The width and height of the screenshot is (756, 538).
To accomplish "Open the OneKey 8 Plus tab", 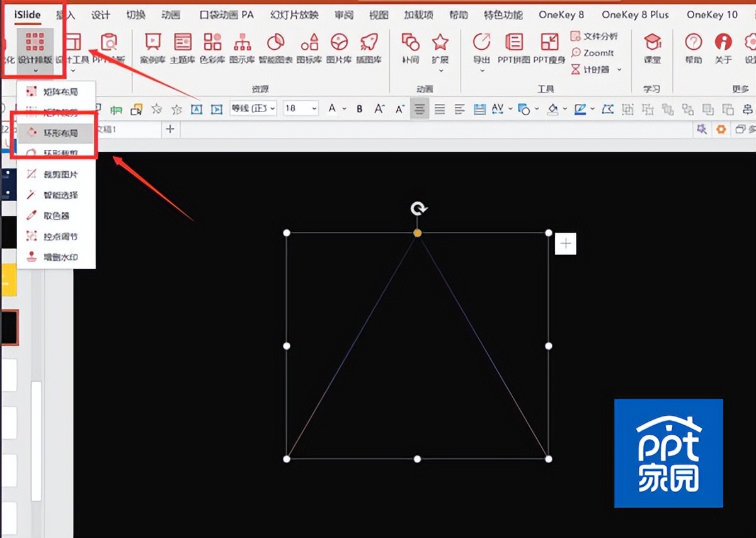I will coord(634,14).
